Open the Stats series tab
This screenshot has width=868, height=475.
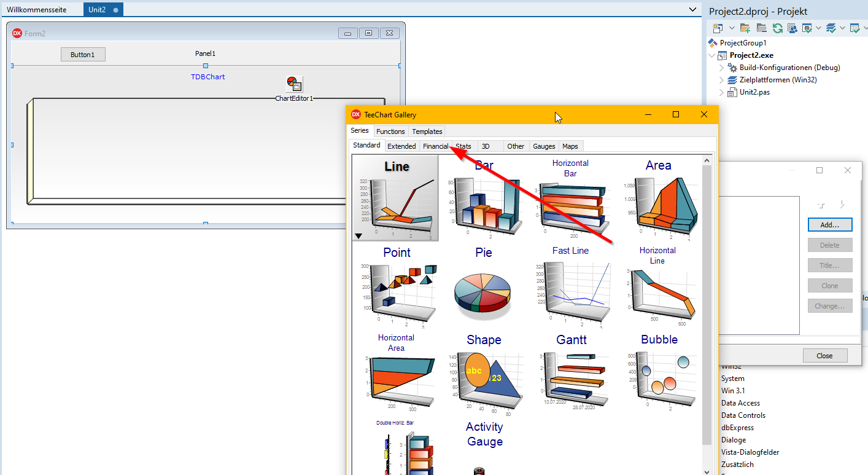(x=463, y=146)
